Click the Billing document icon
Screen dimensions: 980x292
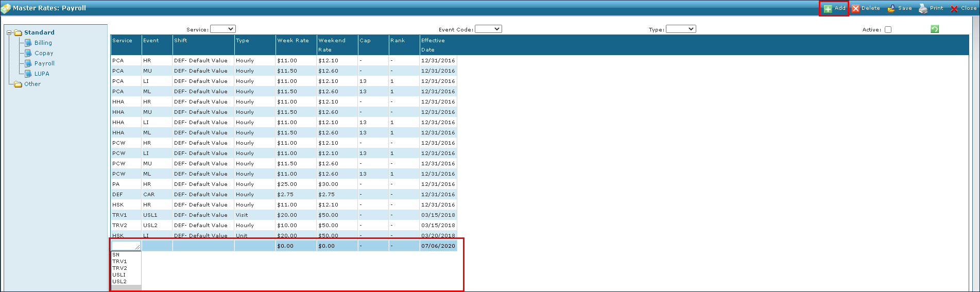28,43
